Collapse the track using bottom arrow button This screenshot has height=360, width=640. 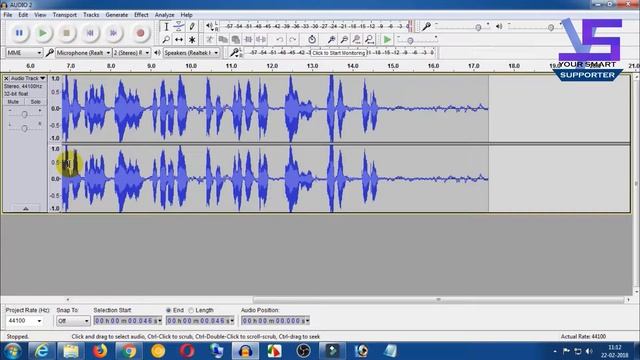point(26,209)
